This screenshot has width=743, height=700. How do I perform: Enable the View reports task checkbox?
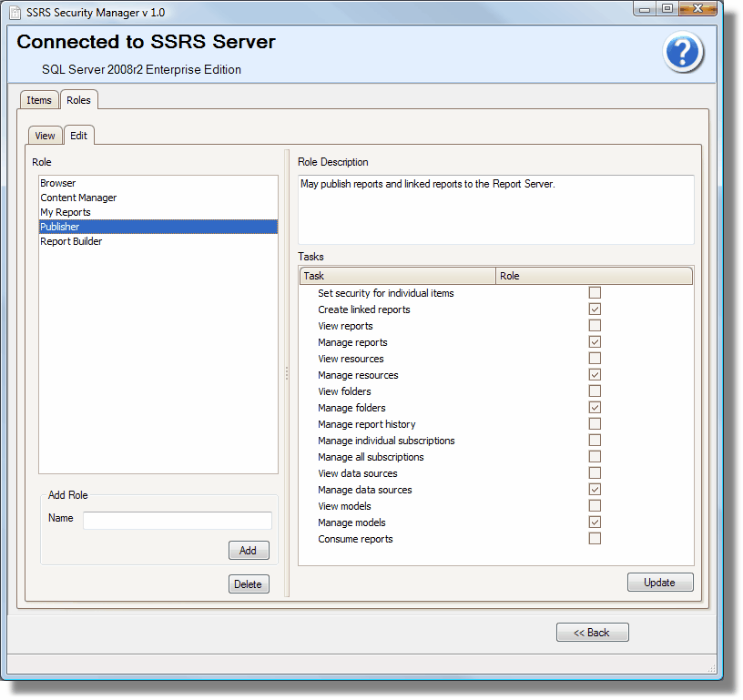tap(595, 325)
